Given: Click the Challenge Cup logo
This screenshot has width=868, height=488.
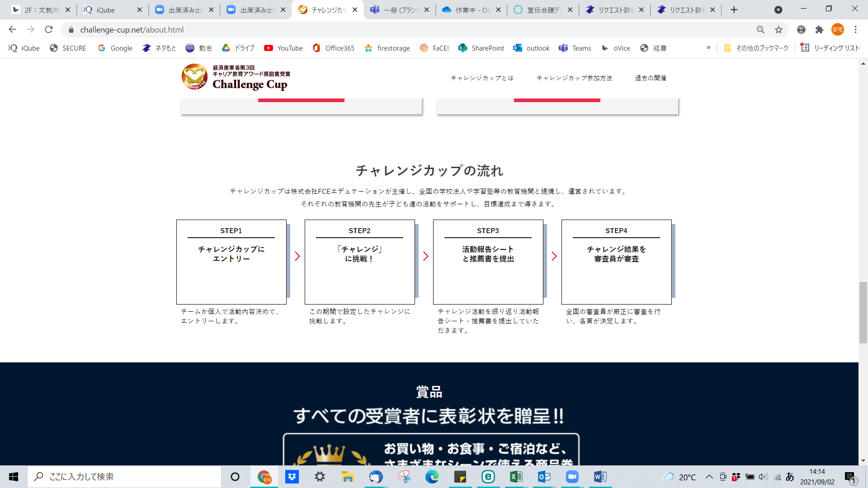Looking at the screenshot, I should click(x=236, y=77).
